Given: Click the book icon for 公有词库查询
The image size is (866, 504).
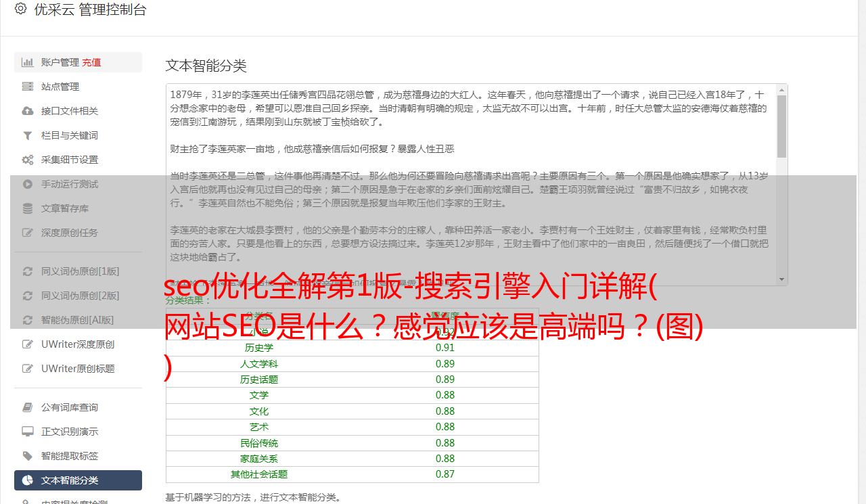Looking at the screenshot, I should [x=28, y=407].
